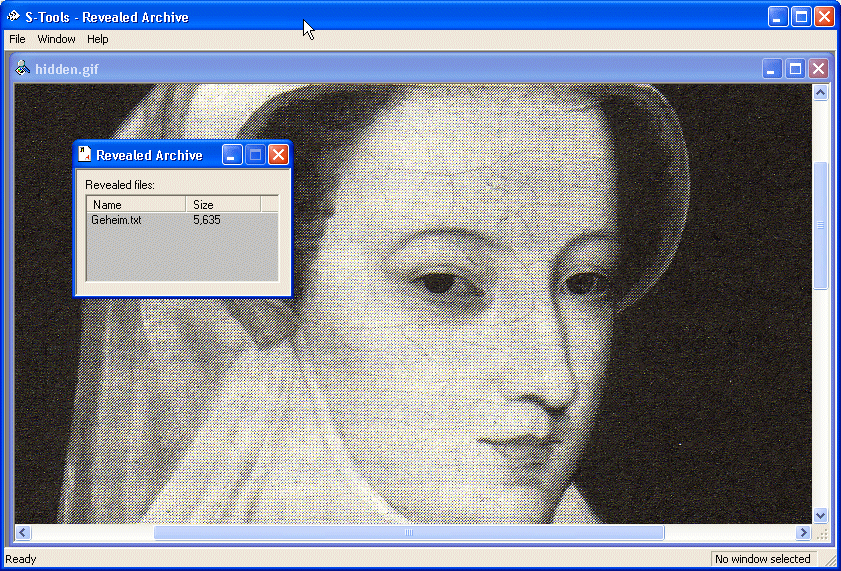Image resolution: width=841 pixels, height=571 pixels.
Task: Open the Help menu
Action: coord(98,39)
